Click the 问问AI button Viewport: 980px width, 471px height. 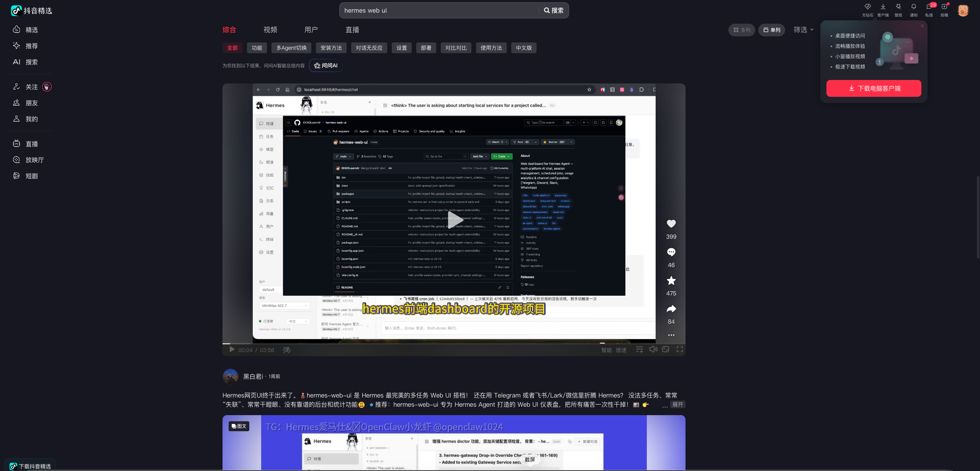click(x=326, y=65)
